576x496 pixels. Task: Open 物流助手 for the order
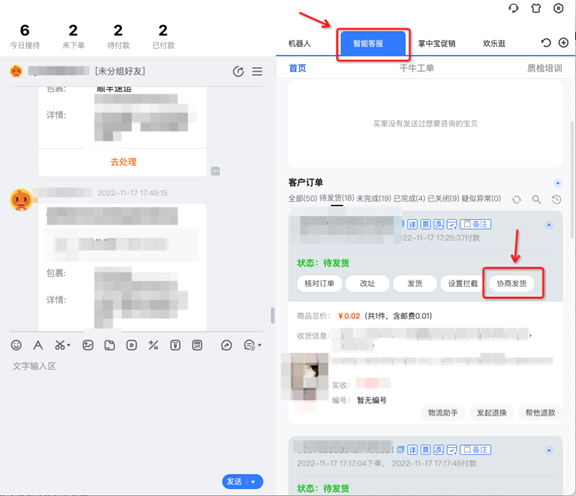click(x=443, y=413)
